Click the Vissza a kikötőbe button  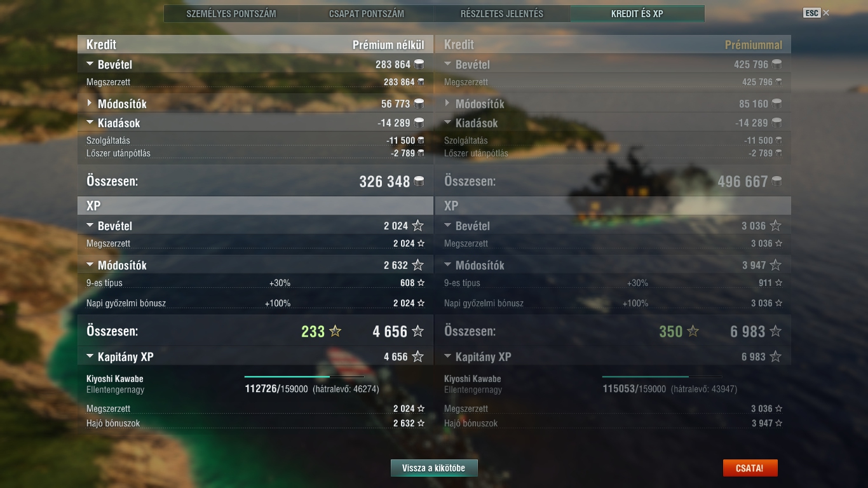[434, 468]
